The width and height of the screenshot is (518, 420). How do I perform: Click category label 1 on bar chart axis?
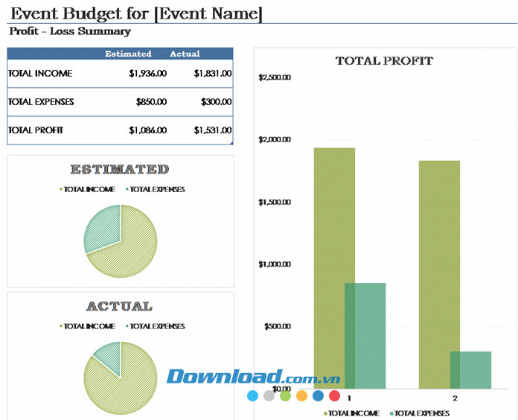tap(349, 398)
